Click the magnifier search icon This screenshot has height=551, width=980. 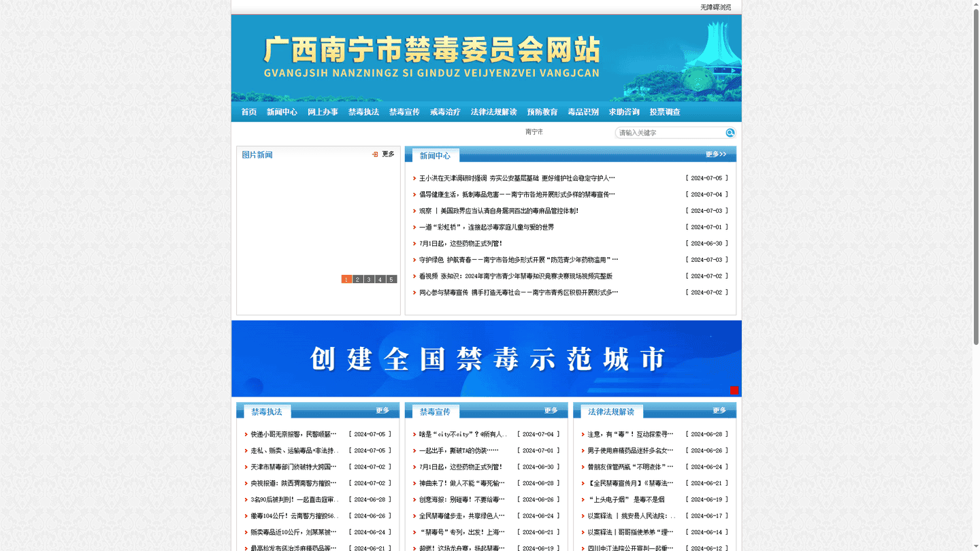tap(730, 133)
